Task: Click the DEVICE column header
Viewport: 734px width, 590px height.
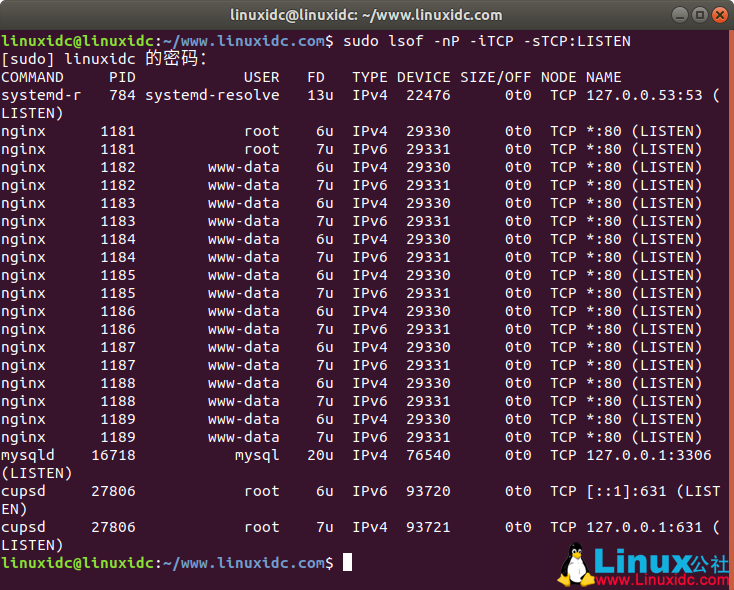Action: 424,77
